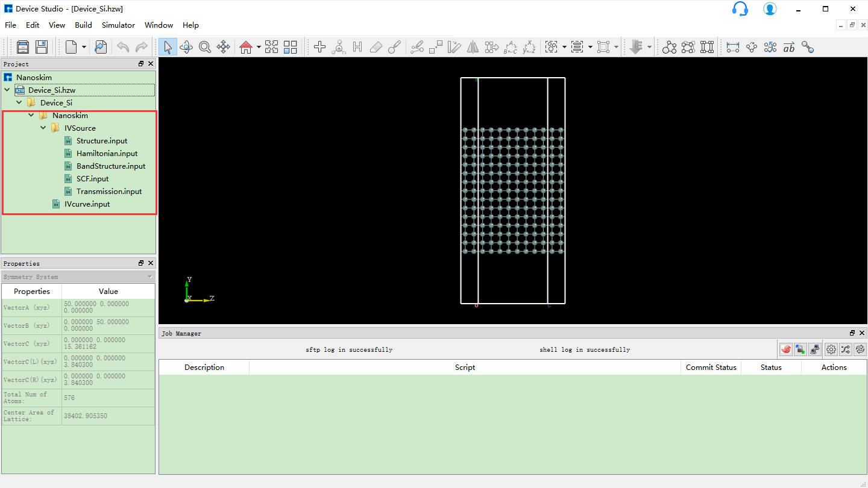Activate the magnifier zoom tool
This screenshot has height=488, width=868.
[x=205, y=47]
